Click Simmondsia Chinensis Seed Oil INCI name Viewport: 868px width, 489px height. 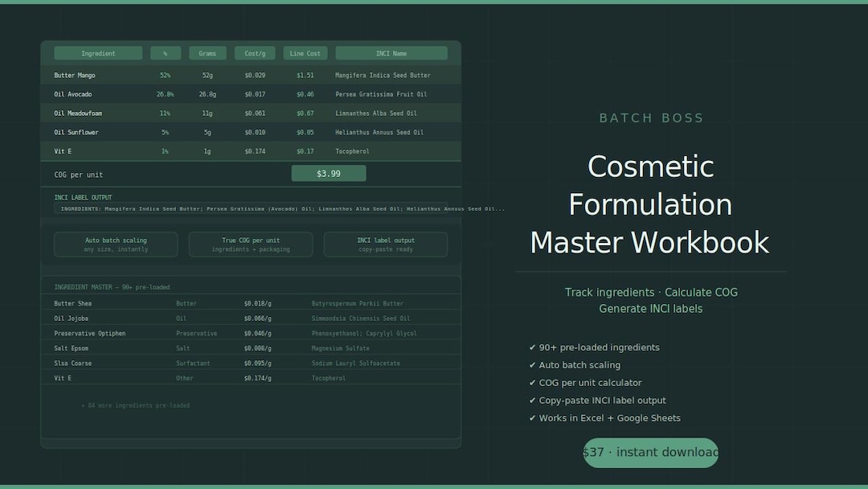point(361,318)
